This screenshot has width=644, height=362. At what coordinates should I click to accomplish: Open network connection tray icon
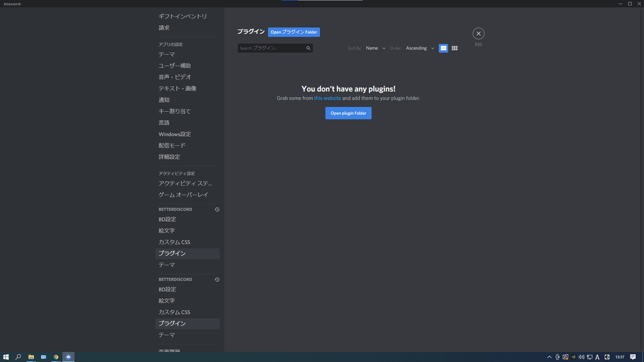click(x=590, y=357)
